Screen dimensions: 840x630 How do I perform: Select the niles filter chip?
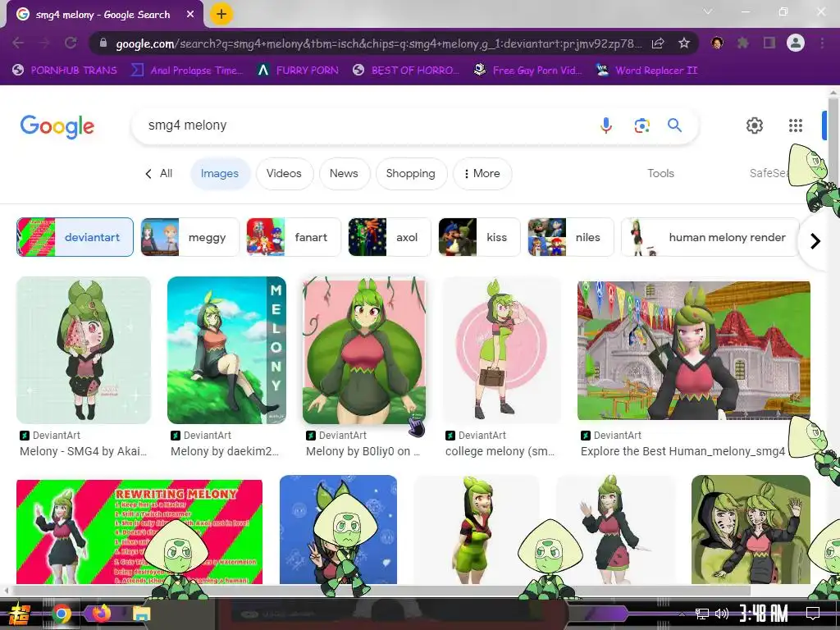coord(571,237)
